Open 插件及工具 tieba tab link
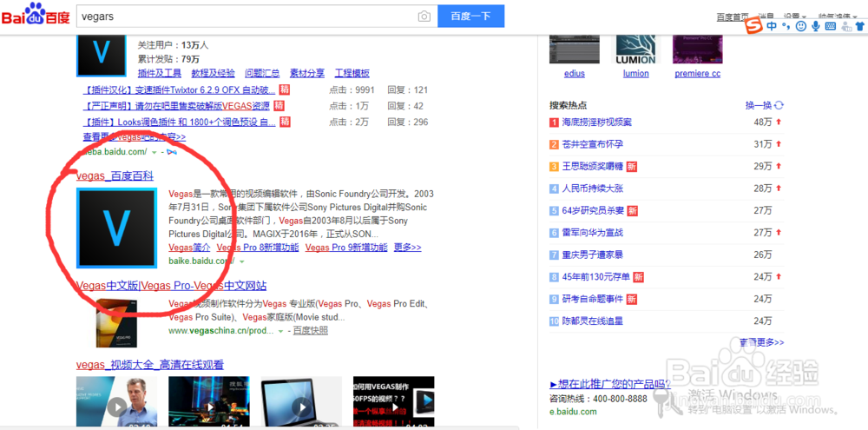The width and height of the screenshot is (868, 430). [160, 73]
